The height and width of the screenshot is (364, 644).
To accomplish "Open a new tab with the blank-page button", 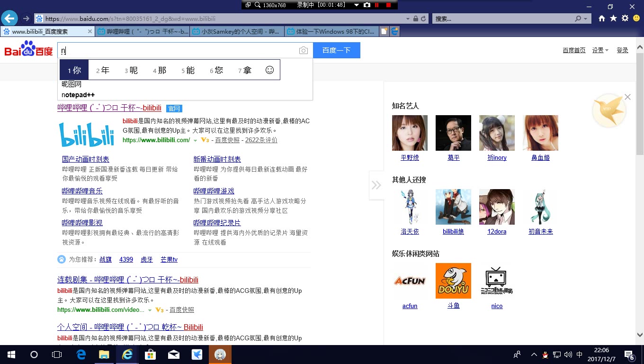I will 384,31.
